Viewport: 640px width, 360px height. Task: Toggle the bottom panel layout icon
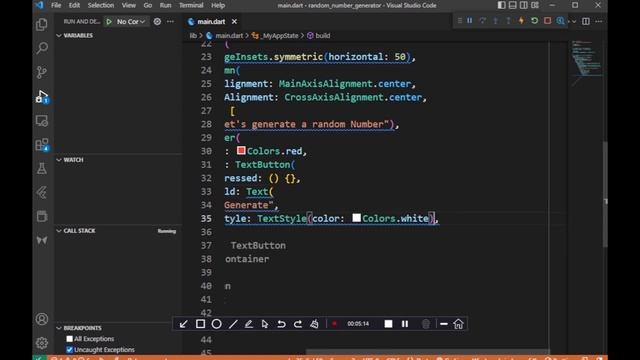pyautogui.click(x=513, y=5)
